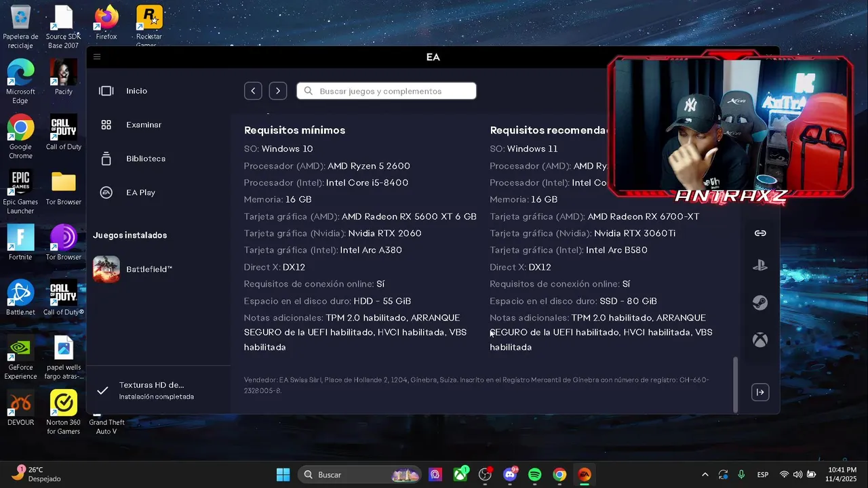
Task: Open Microsoft Edge desktop shortcut
Action: 20,82
